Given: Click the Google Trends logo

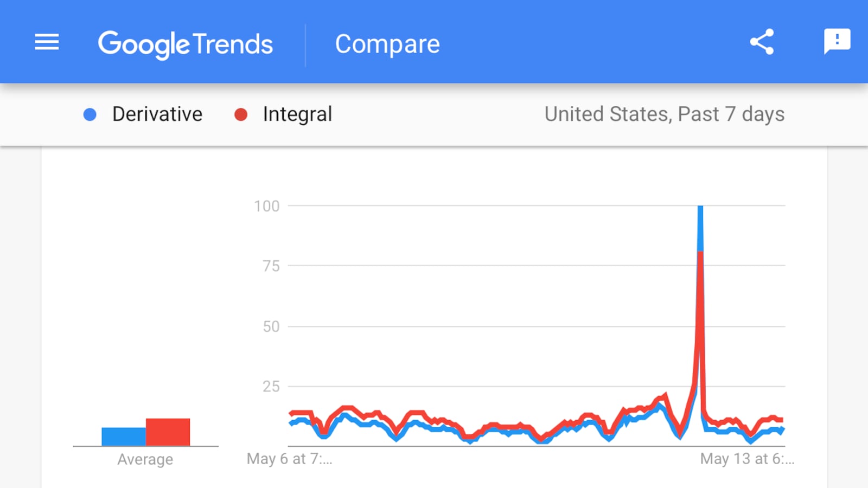Looking at the screenshot, I should click(185, 44).
